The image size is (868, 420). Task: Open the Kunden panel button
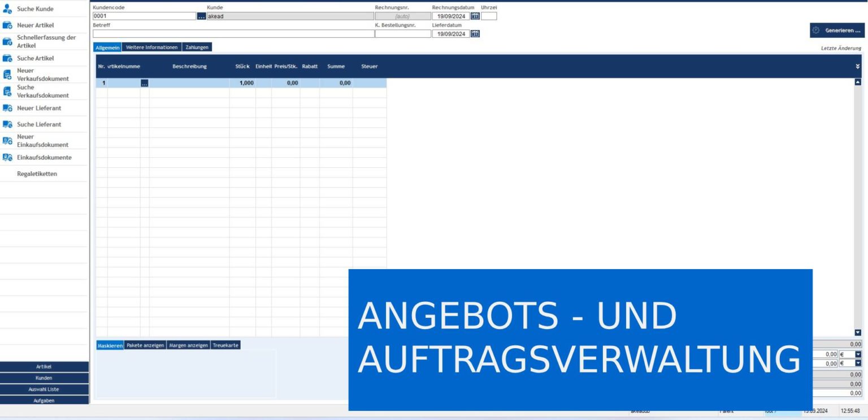click(x=44, y=378)
